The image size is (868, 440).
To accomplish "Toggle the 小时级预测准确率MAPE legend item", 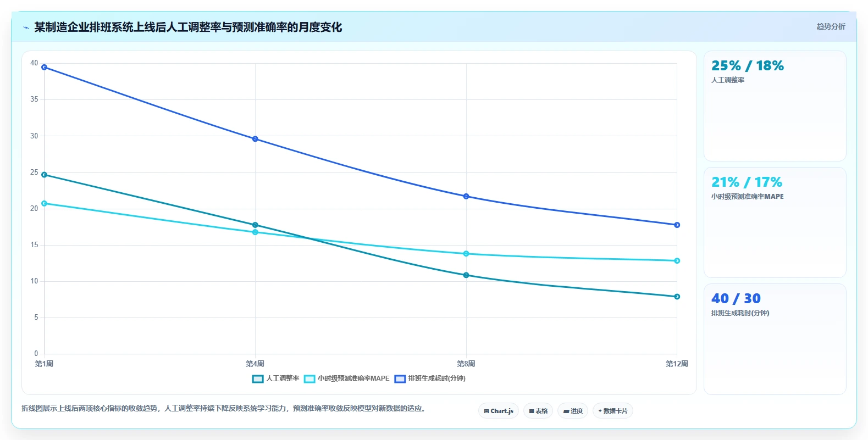I will [x=347, y=378].
